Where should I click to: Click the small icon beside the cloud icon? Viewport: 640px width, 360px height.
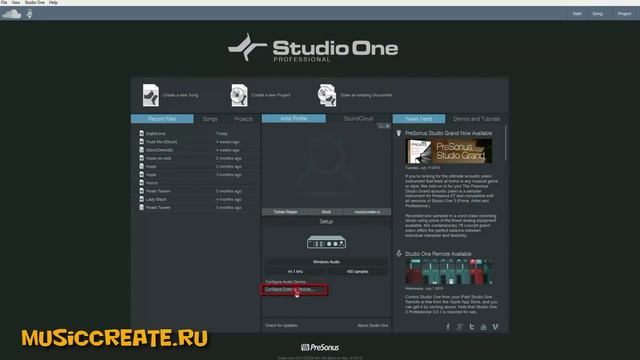click(x=29, y=14)
